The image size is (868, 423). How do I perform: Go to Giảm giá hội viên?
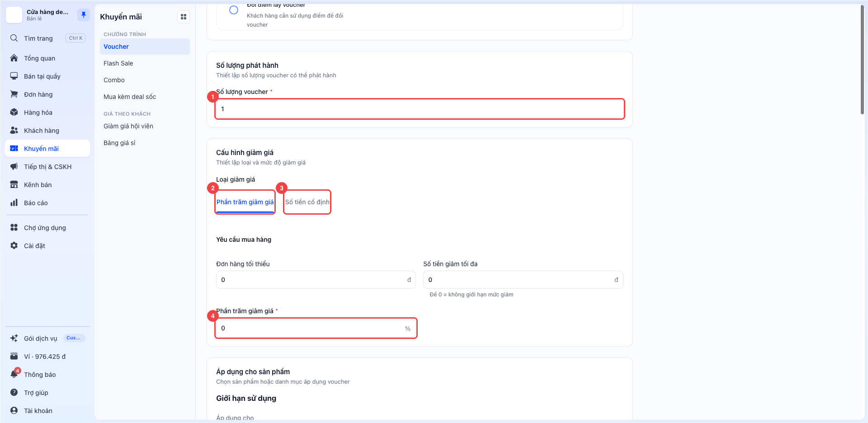[145, 126]
